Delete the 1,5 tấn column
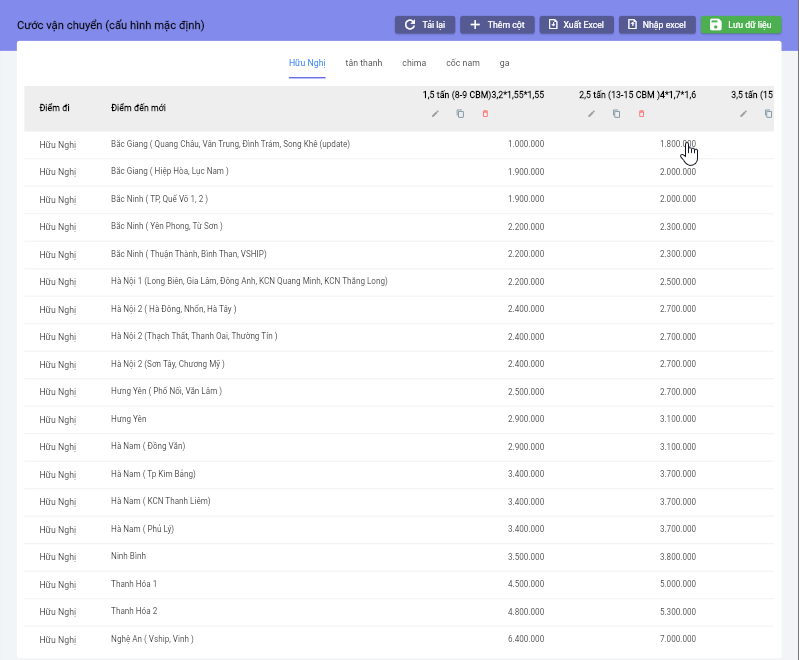Image resolution: width=799 pixels, height=660 pixels. click(x=485, y=114)
